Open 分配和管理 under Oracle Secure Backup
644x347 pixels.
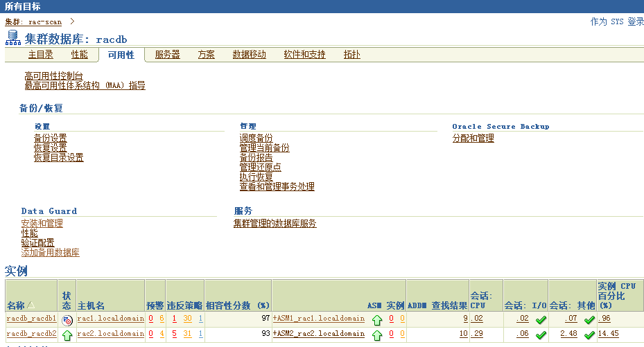click(473, 139)
